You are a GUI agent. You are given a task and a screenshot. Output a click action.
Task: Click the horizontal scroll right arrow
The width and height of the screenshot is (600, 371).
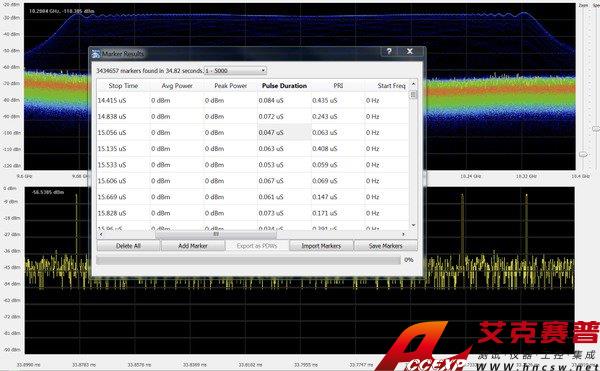coord(403,234)
